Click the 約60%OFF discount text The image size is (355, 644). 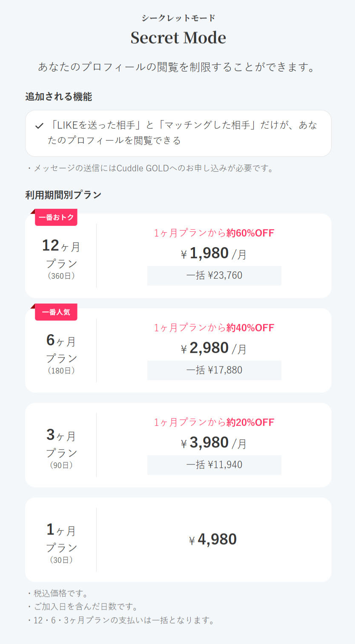pos(250,233)
